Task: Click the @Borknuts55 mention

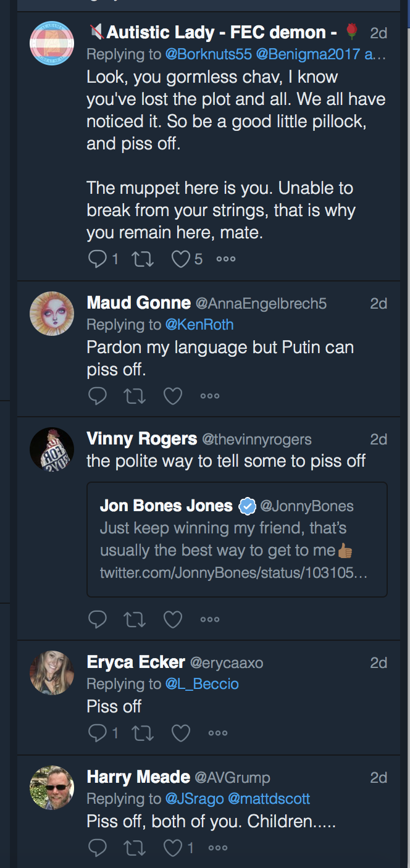Action: [x=208, y=54]
